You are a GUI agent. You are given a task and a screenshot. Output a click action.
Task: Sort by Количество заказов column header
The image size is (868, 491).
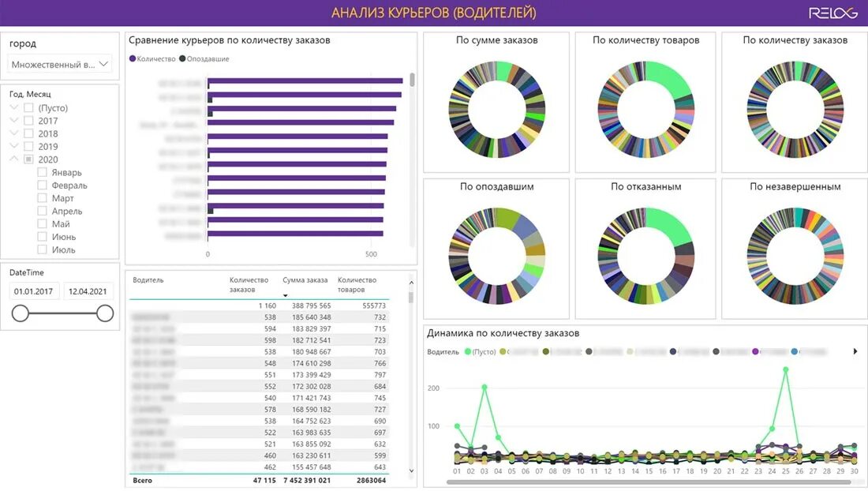point(249,284)
